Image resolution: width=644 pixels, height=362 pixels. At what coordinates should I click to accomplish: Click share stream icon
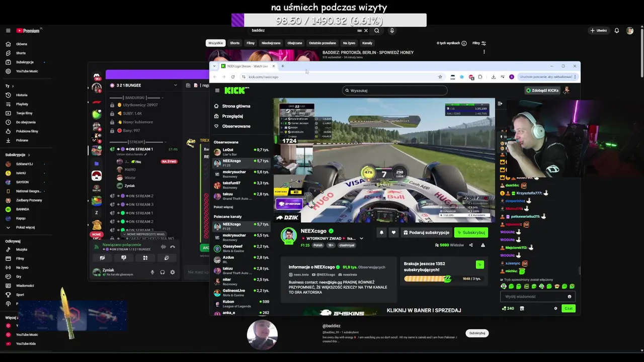click(x=471, y=245)
